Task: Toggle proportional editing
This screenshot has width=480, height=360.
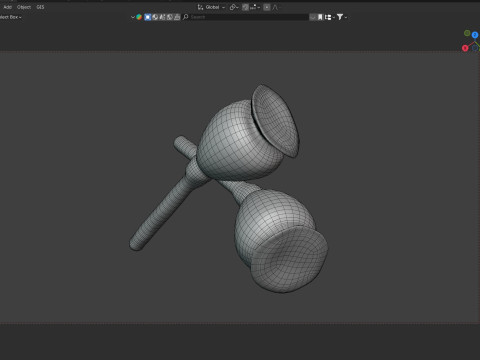Action: 267,7
